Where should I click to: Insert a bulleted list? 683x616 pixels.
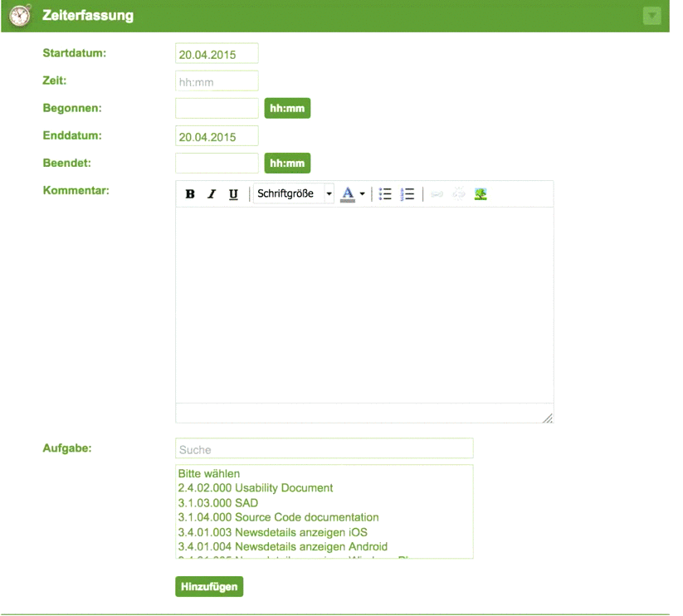pyautogui.click(x=385, y=194)
